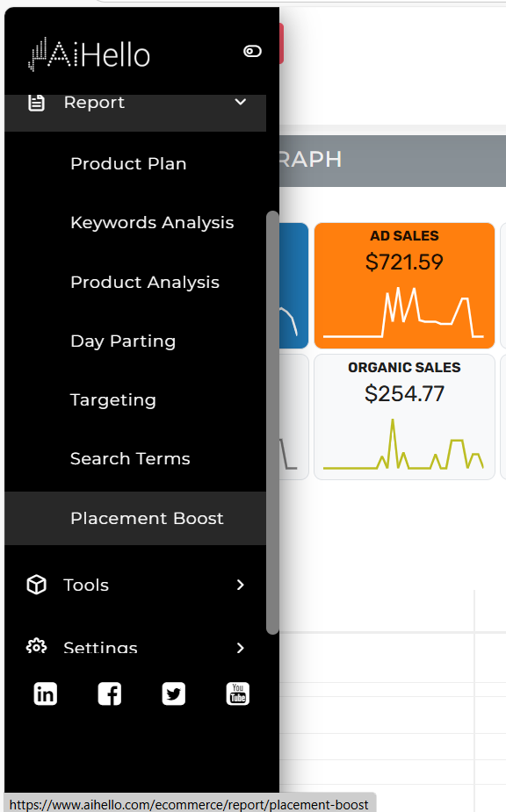The height and width of the screenshot is (812, 506).
Task: Expand the Tools submenu arrow
Action: click(x=240, y=585)
